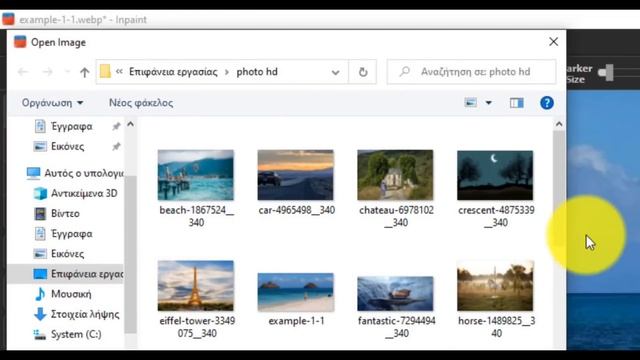
Task: Click the search field for photo hd
Action: pyautogui.click(x=471, y=72)
